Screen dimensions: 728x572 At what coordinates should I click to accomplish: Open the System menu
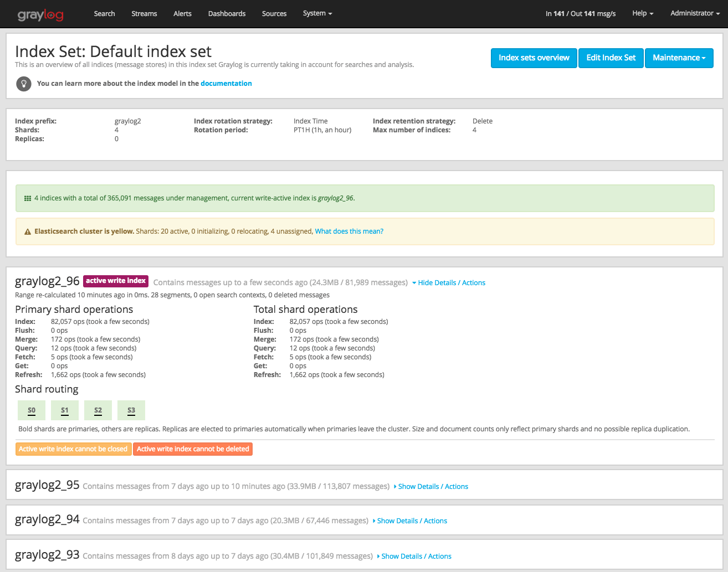tap(317, 13)
